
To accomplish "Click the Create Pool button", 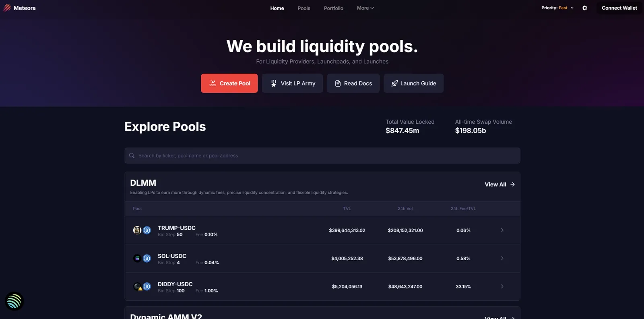I will point(229,83).
